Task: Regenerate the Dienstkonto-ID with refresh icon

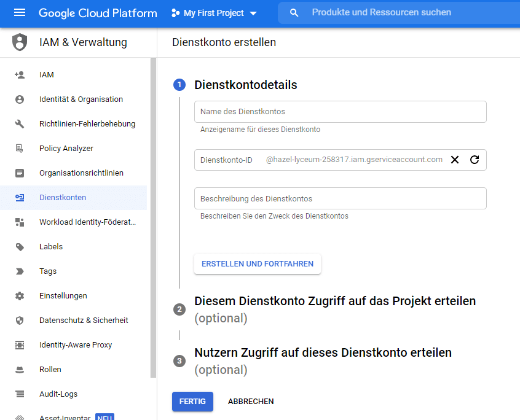Action: (475, 160)
